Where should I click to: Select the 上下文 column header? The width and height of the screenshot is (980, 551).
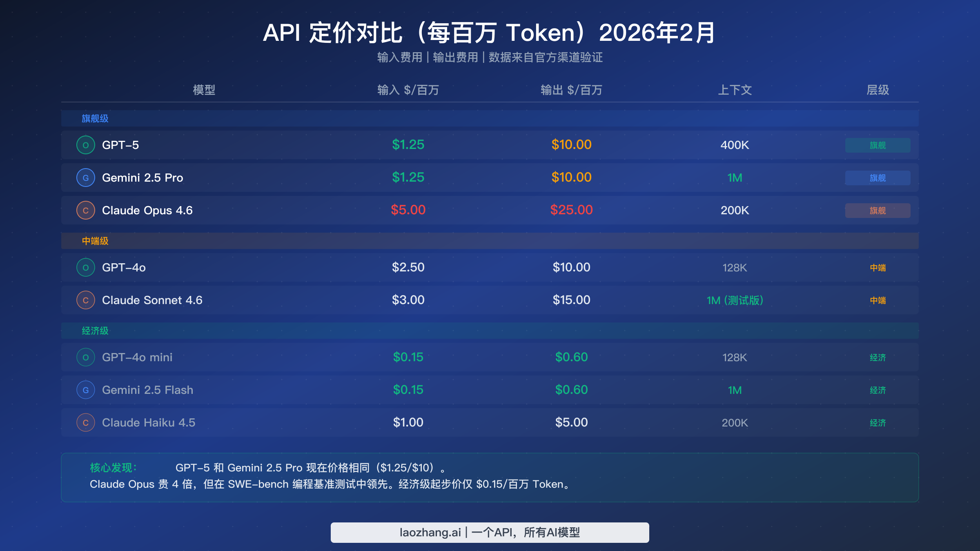(x=734, y=91)
